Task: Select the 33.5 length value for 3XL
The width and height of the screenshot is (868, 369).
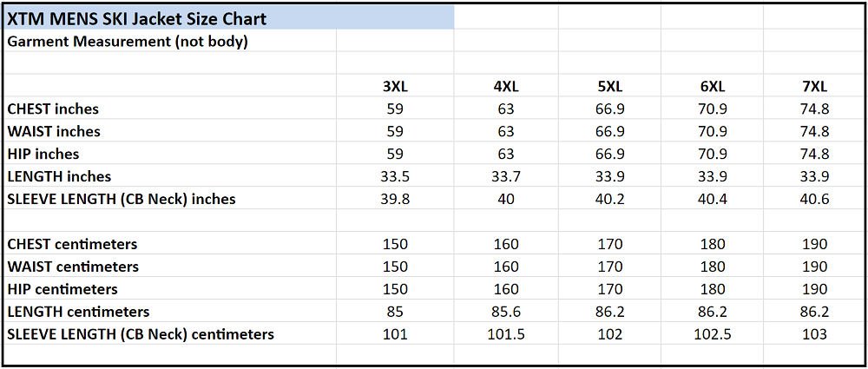Action: tap(395, 176)
